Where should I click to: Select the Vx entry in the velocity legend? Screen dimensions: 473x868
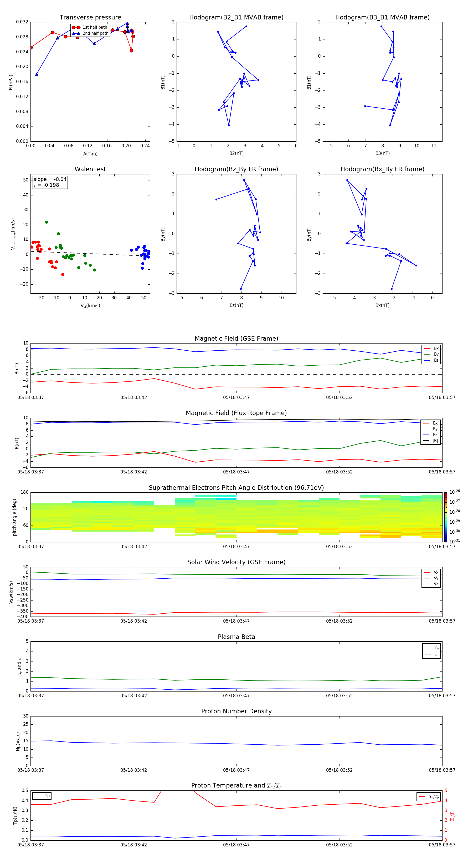[x=431, y=572]
